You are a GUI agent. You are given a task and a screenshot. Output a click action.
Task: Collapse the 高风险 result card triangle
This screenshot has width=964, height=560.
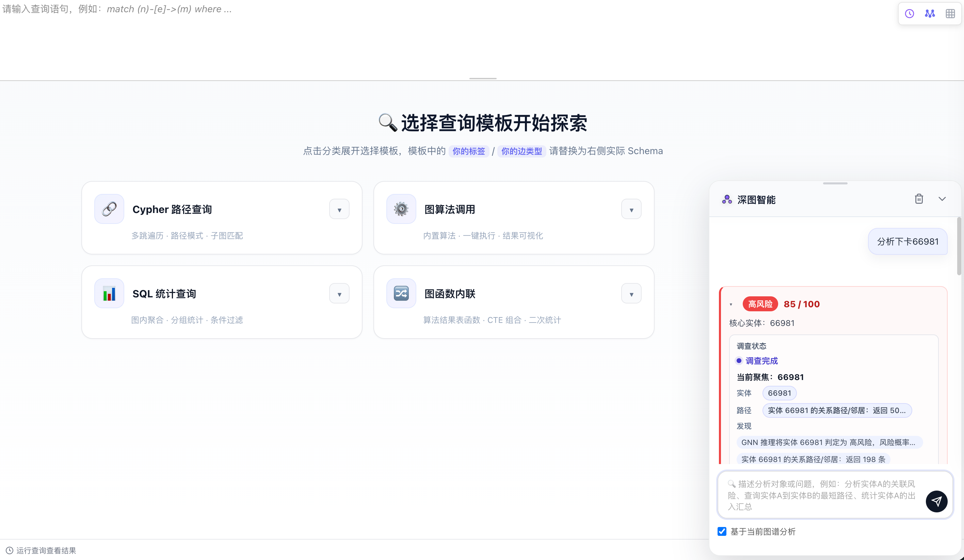731,304
